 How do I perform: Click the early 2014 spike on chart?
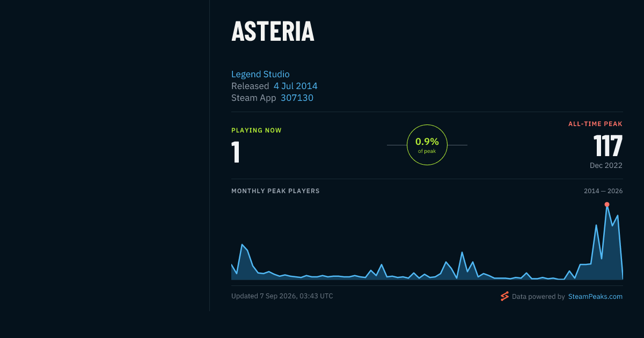click(243, 245)
